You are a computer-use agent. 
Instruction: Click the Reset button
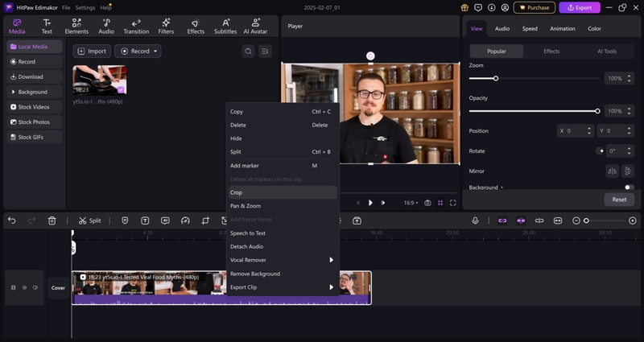click(619, 200)
